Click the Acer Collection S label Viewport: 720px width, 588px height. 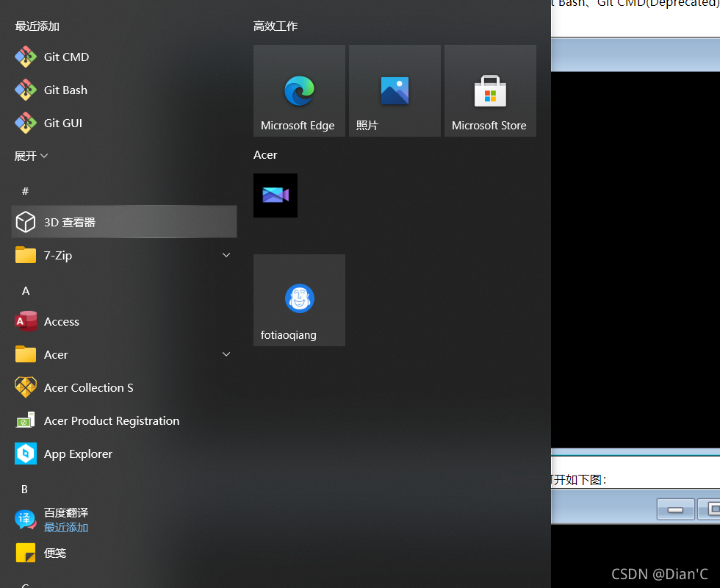coord(89,388)
